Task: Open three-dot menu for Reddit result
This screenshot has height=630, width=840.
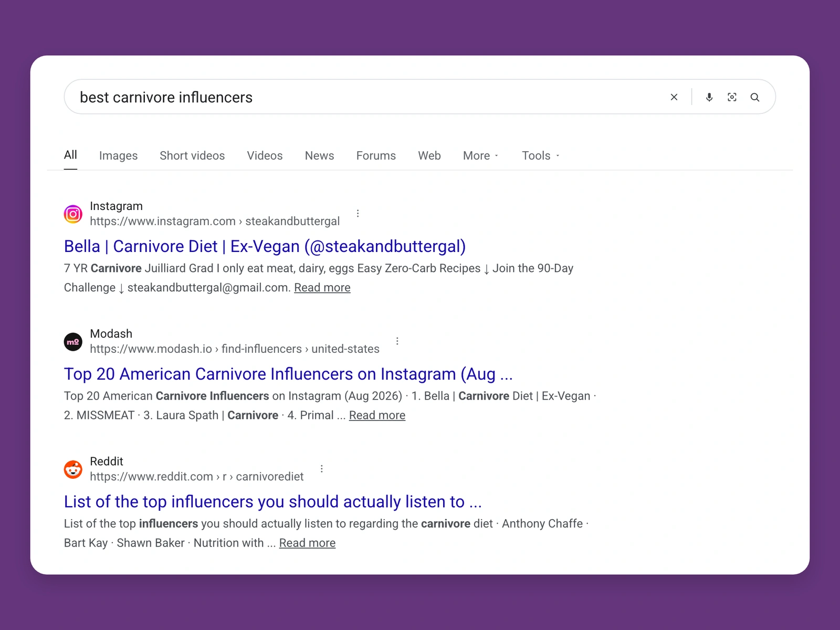Action: point(322,469)
